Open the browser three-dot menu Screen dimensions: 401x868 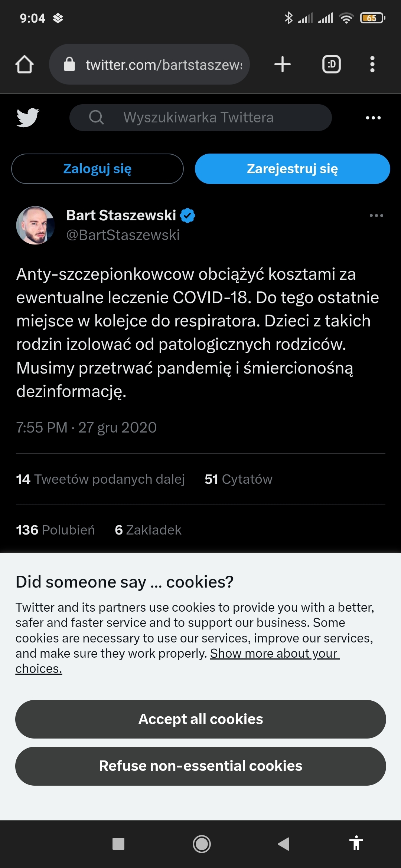coord(372,65)
